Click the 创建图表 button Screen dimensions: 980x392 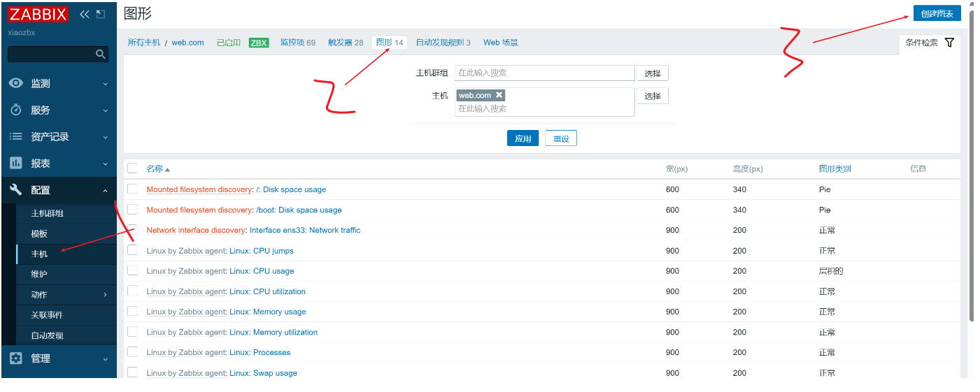tap(937, 13)
